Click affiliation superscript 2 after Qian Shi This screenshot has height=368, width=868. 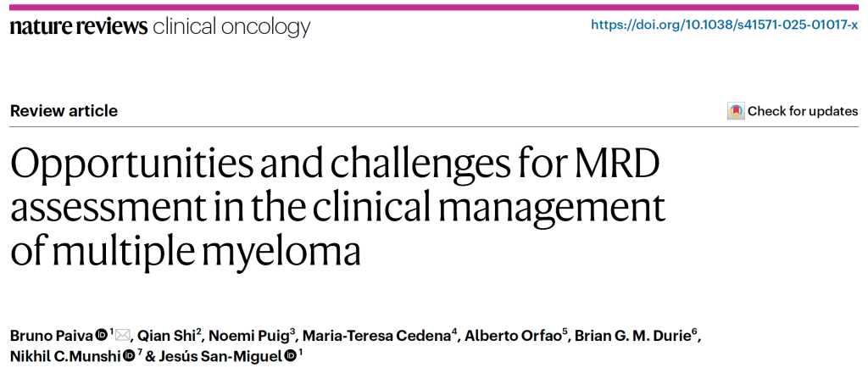pos(198,332)
